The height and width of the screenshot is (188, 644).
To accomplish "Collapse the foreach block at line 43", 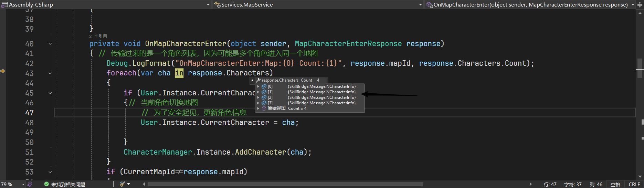I will 50,73.
